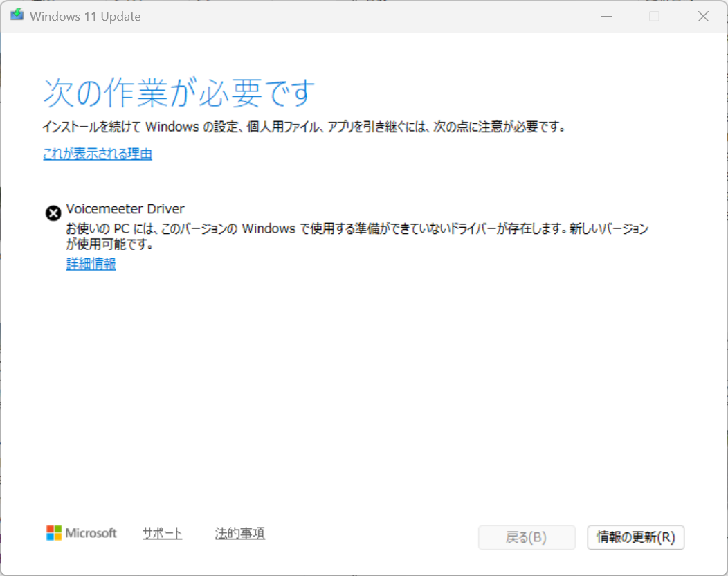Click the 戻る(B) button
The width and height of the screenshot is (728, 576).
click(527, 537)
